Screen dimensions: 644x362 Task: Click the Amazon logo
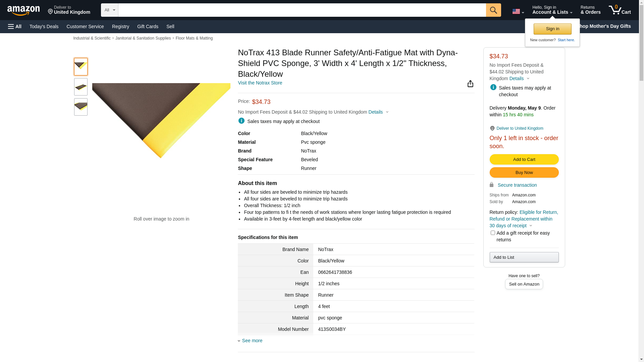pyautogui.click(x=23, y=10)
